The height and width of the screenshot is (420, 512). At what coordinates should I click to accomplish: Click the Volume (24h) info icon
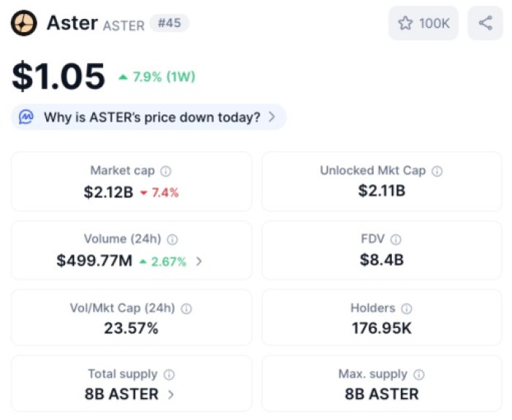click(173, 239)
